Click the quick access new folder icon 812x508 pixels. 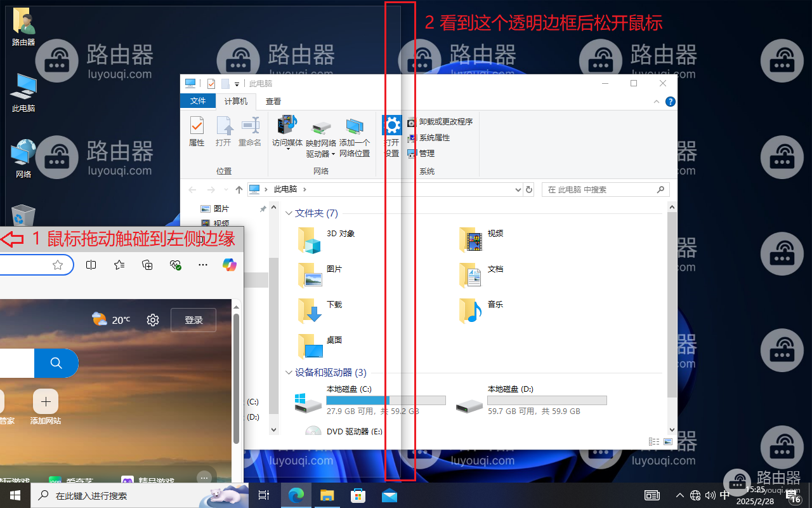[x=225, y=83]
